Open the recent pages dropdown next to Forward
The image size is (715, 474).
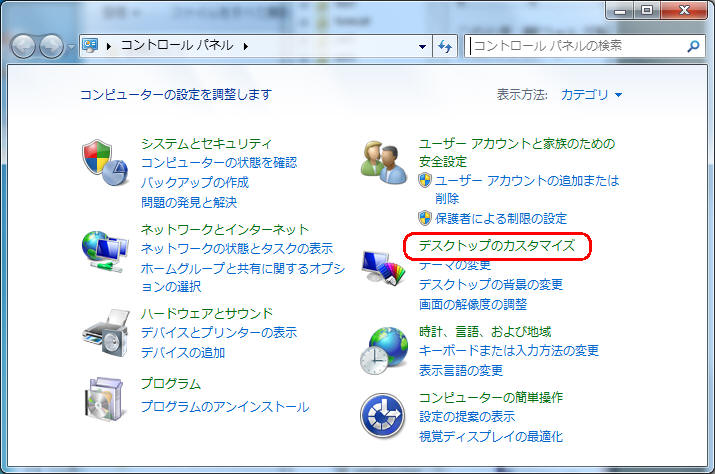(x=70, y=47)
